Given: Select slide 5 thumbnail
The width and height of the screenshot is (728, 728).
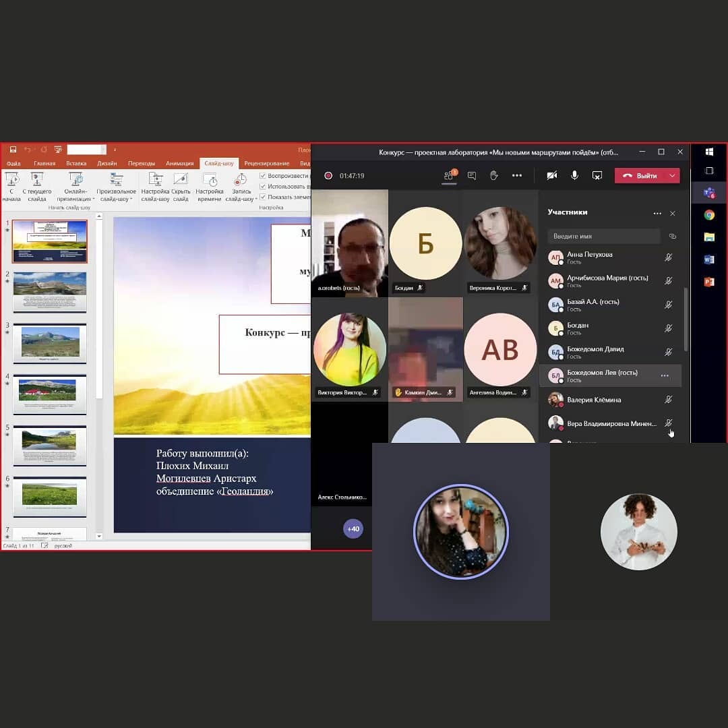Looking at the screenshot, I should (x=50, y=446).
